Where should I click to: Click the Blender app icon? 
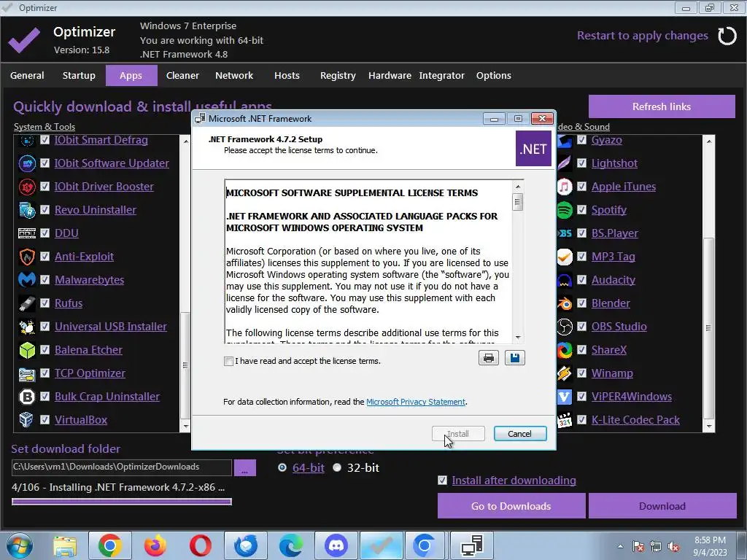(565, 303)
